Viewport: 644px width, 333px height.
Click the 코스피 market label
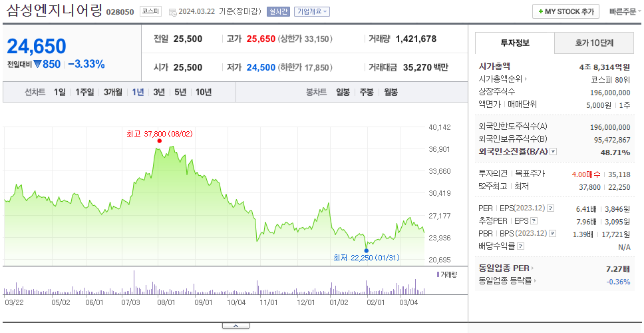tap(151, 11)
